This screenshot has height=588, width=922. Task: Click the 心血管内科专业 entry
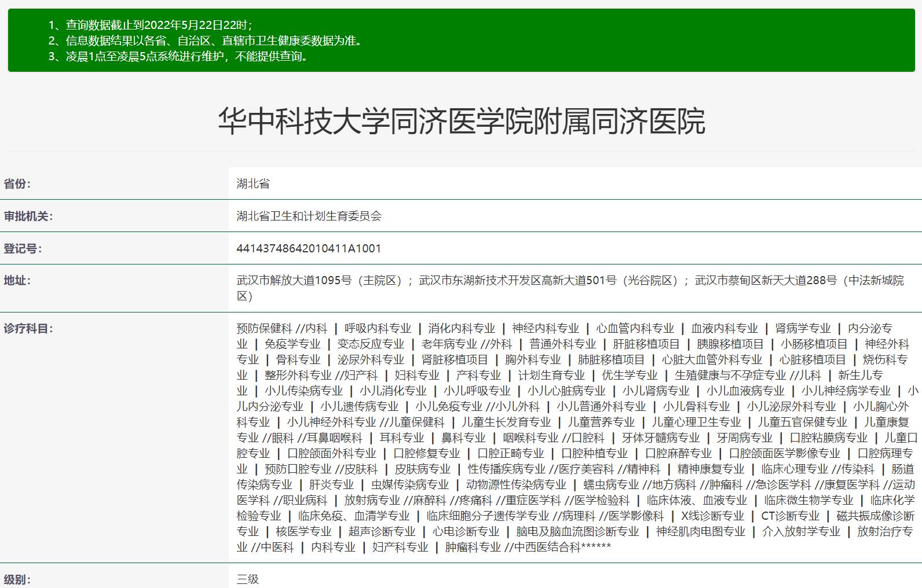(x=635, y=329)
